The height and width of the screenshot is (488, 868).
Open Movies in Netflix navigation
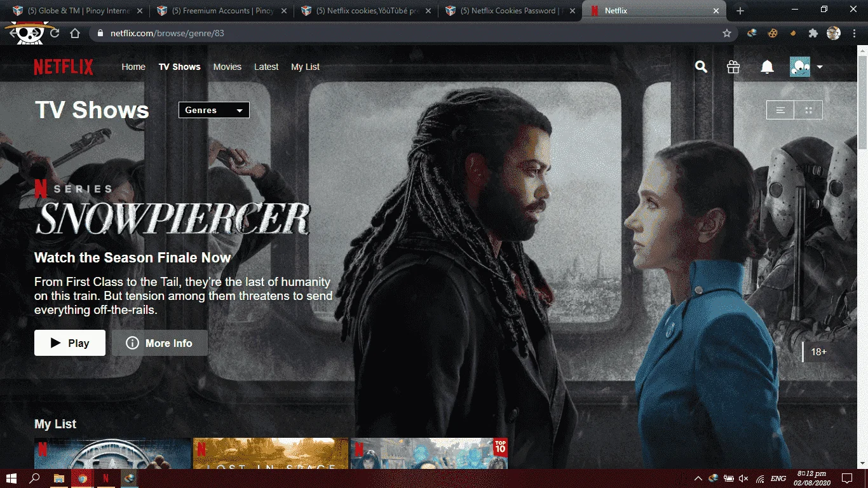pyautogui.click(x=227, y=67)
